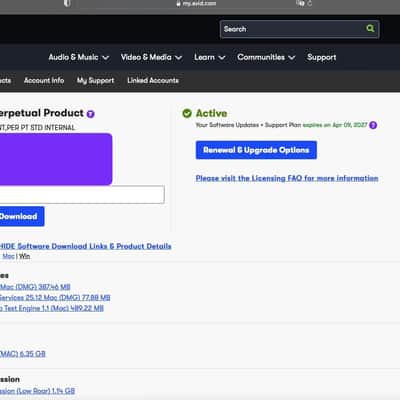Open the Learn dropdown menu
The image size is (400, 400).
point(210,57)
